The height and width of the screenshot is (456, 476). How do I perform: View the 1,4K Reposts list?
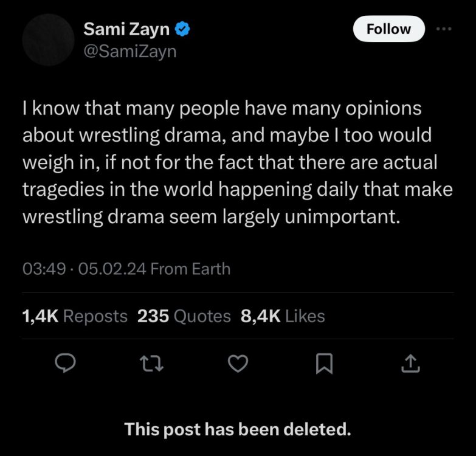pos(74,316)
